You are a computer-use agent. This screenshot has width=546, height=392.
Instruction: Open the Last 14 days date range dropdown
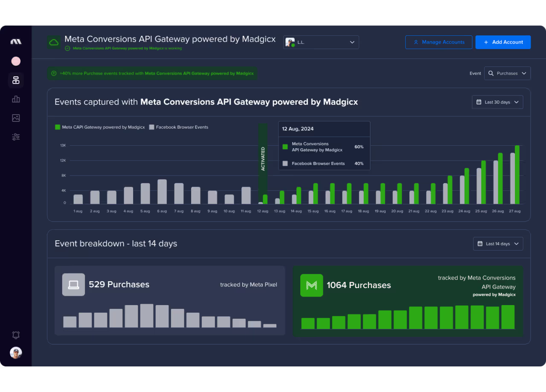(x=498, y=244)
